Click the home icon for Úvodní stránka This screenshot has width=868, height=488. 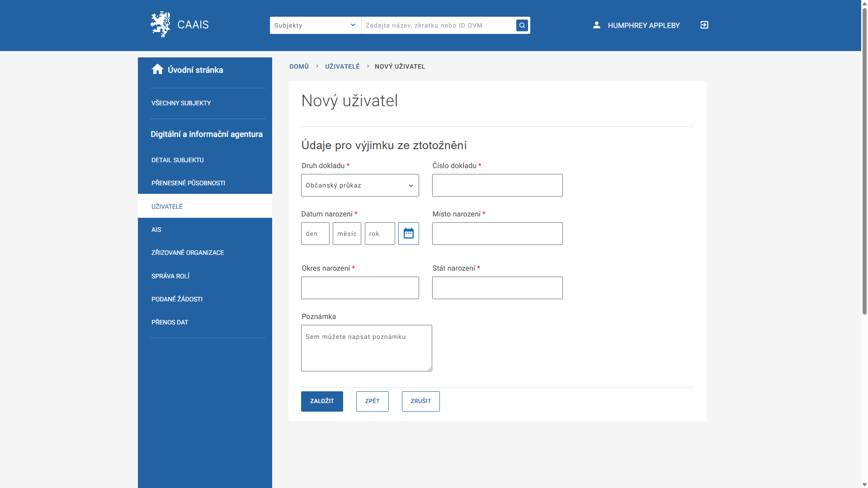[x=157, y=69]
